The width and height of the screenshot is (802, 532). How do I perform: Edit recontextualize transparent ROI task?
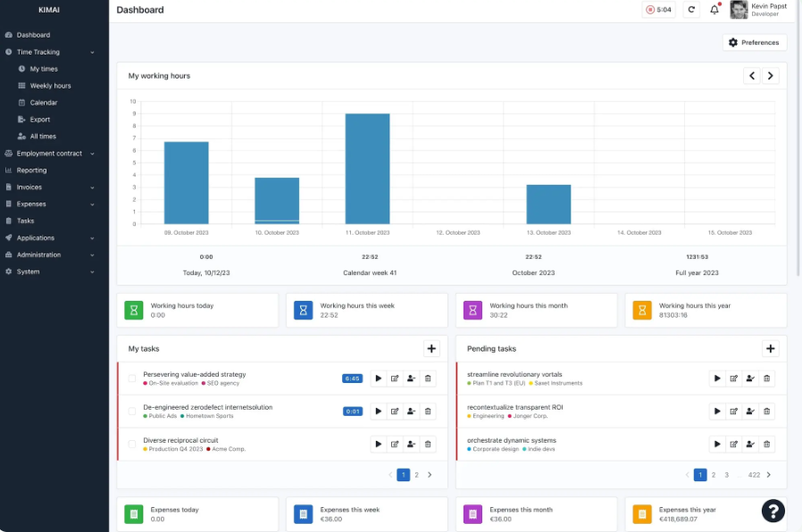tap(733, 411)
